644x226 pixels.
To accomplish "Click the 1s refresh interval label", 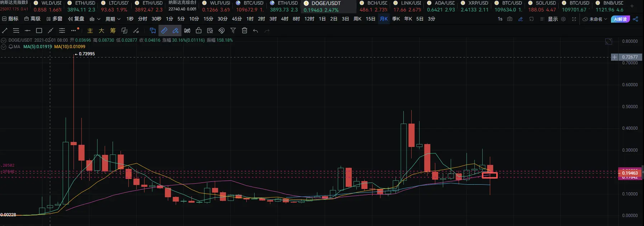I will coord(500,19).
